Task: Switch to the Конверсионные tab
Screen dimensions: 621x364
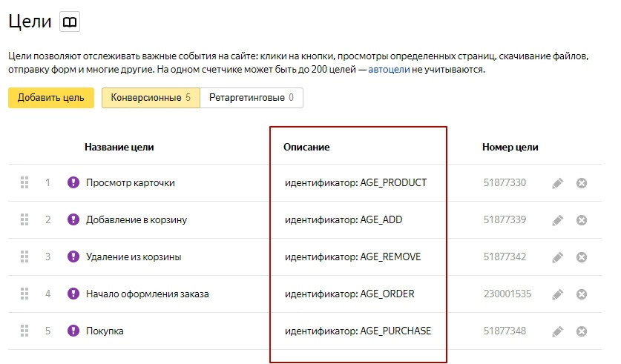Action: point(151,98)
